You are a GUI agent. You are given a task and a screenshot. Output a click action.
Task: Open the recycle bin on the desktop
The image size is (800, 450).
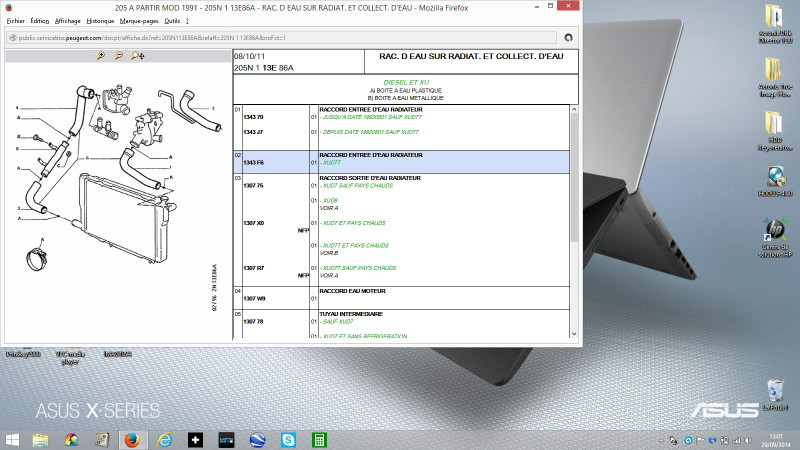click(x=775, y=395)
